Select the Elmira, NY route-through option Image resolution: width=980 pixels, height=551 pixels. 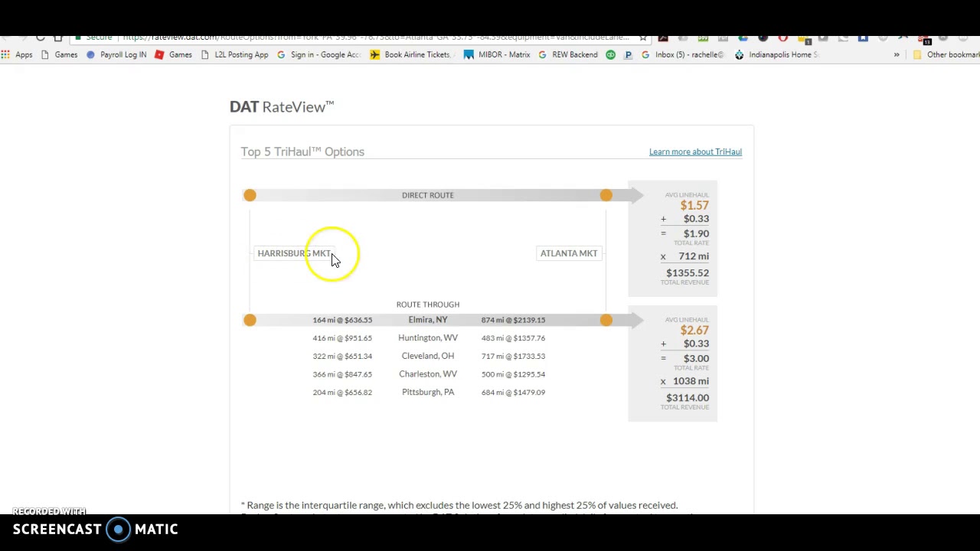click(x=428, y=320)
